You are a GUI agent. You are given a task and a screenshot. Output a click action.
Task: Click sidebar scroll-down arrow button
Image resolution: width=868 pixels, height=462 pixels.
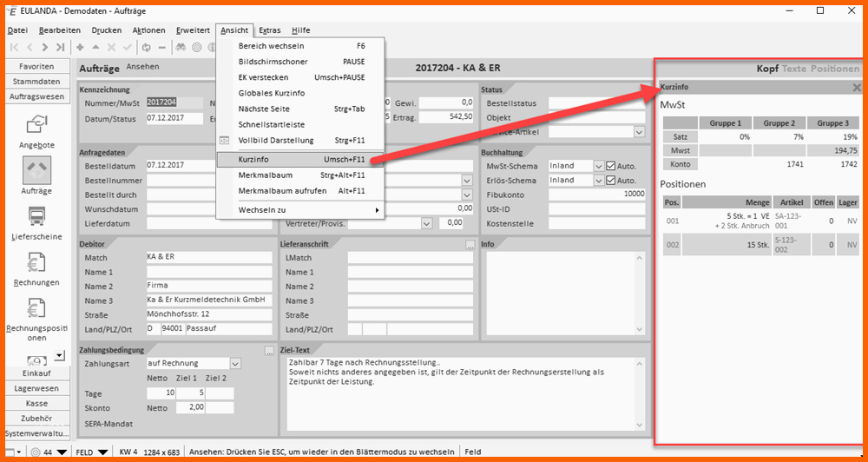coord(59,354)
